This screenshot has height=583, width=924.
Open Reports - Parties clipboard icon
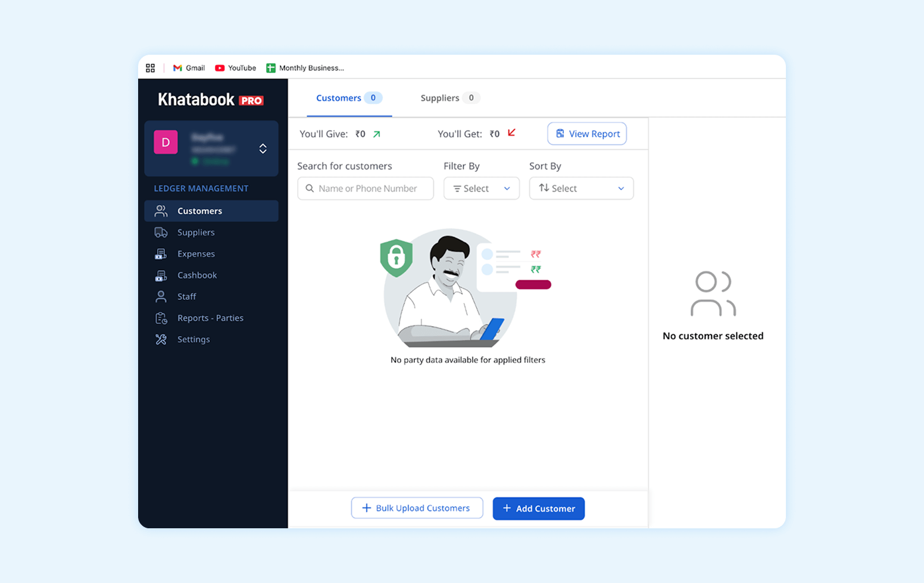pos(161,318)
